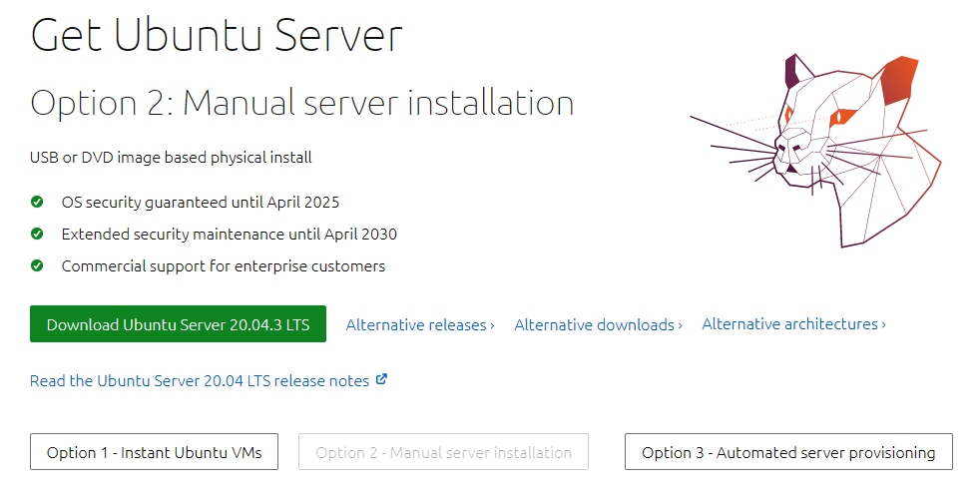Switch to Option 1 - Instant Ubuntu VMs
The image size is (980, 498).
click(x=154, y=452)
